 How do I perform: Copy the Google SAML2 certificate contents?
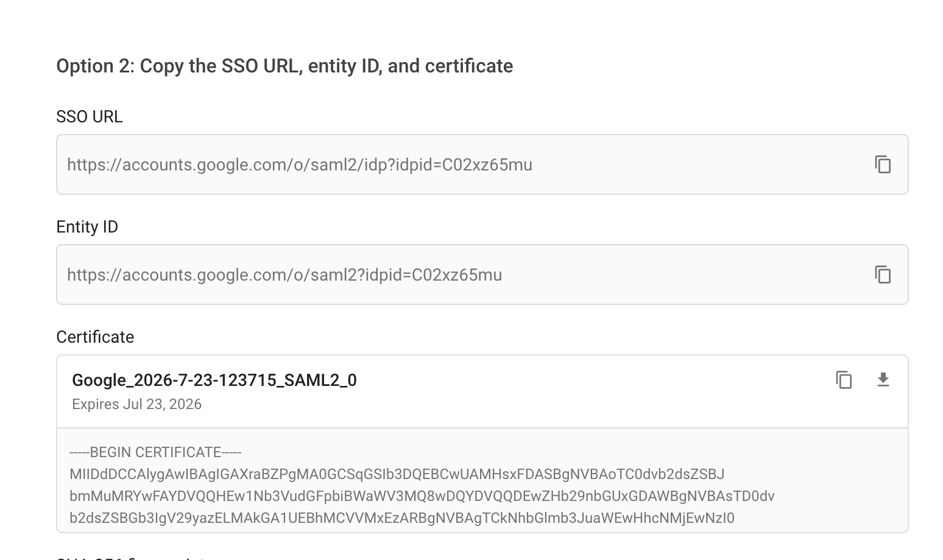(844, 380)
